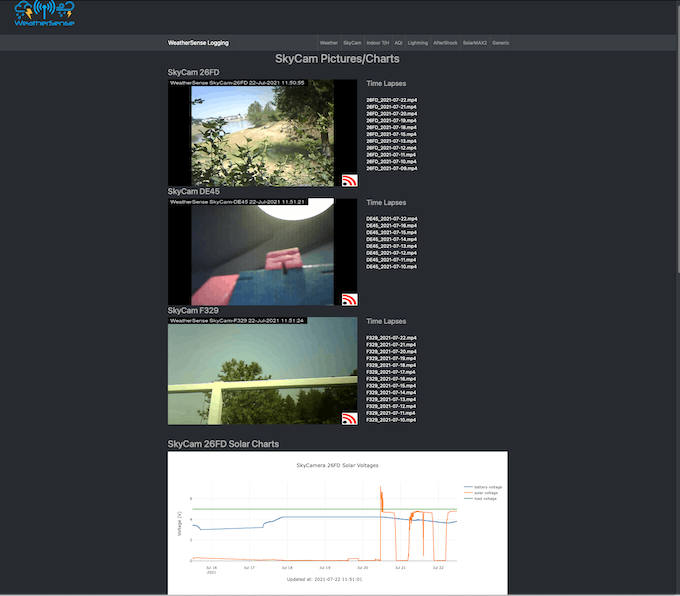Click the SkyCamera 26FD Solar Voltages chart title

pyautogui.click(x=337, y=465)
